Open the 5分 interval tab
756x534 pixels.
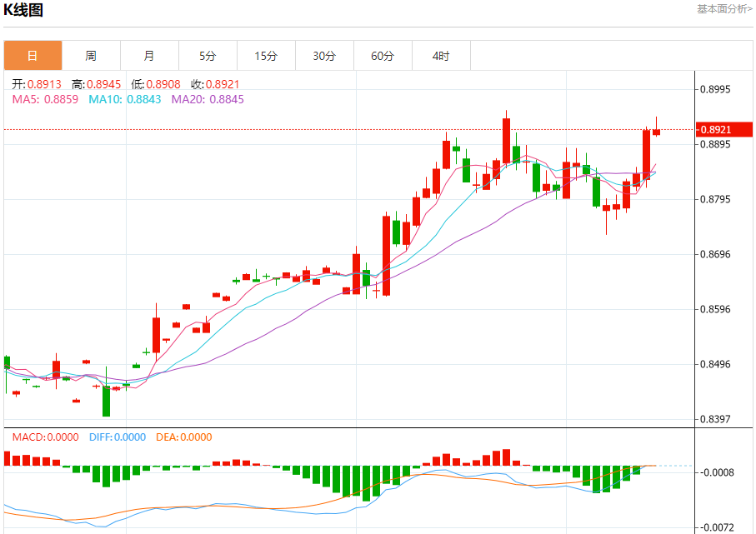[208, 56]
